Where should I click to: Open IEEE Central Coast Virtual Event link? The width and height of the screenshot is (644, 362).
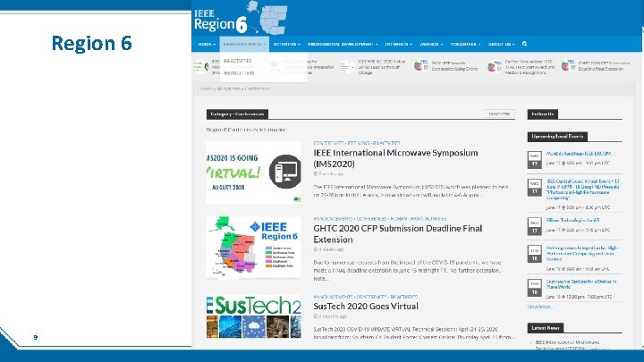[x=583, y=189]
